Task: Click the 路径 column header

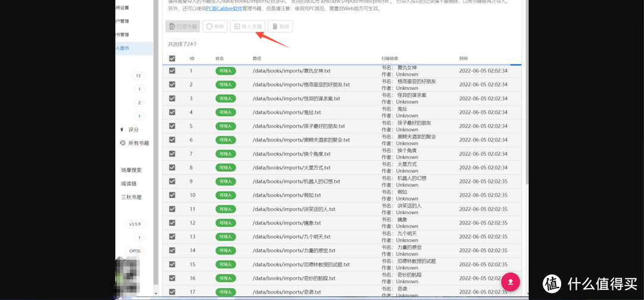Action: tap(256, 58)
